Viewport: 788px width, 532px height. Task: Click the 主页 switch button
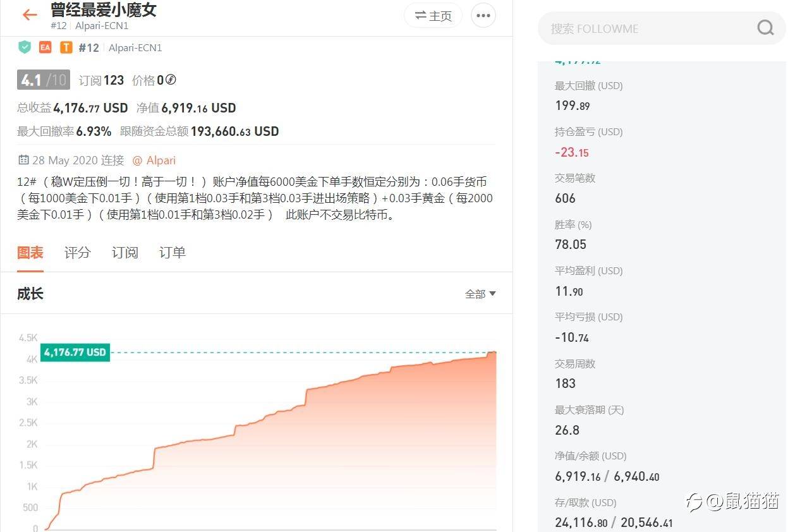tap(433, 16)
